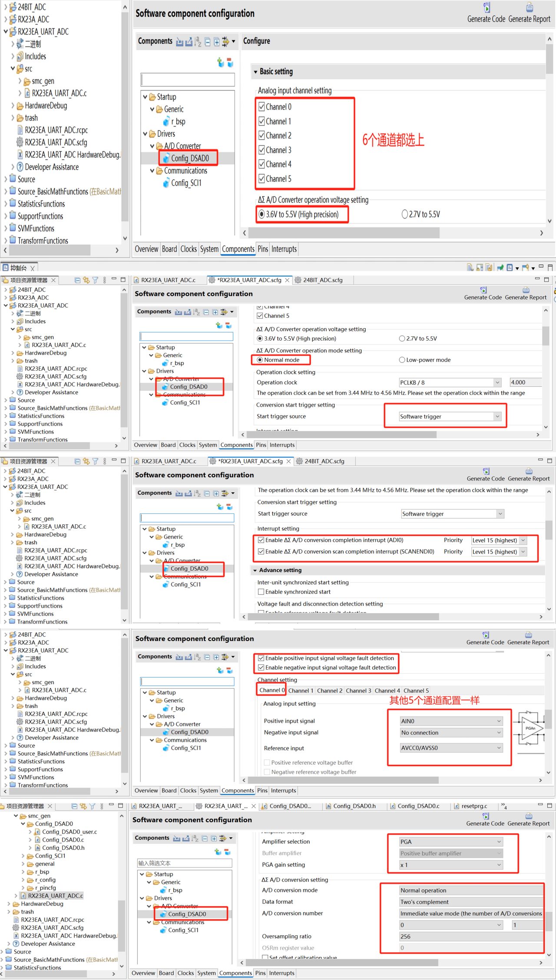This screenshot has width=556, height=980.
Task: Collapse the Advance setting section
Action: pos(255,570)
